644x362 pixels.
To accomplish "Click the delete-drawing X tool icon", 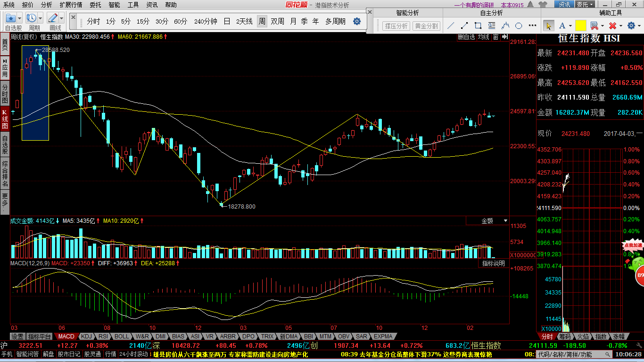I will point(612,25).
